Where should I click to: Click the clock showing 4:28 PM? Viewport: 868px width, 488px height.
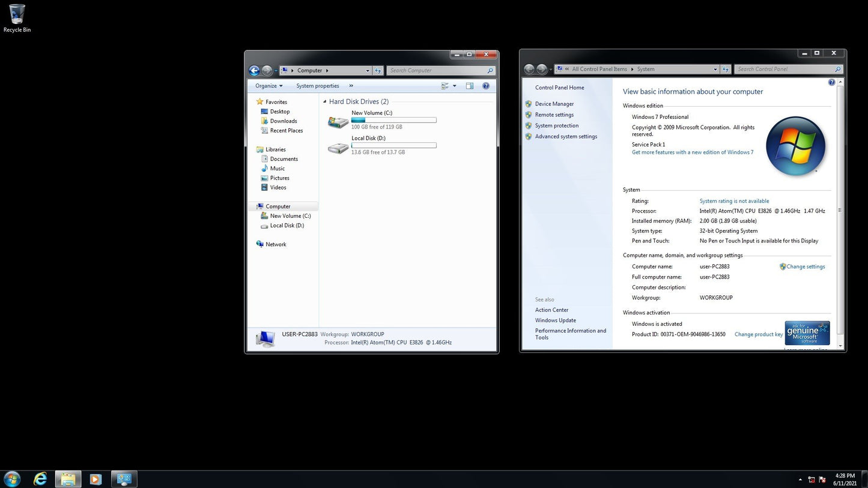845,475
